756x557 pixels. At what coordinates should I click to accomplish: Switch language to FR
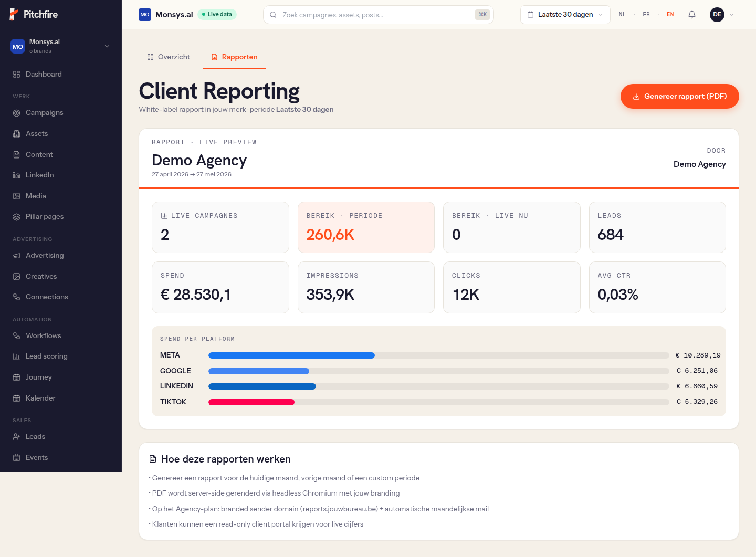click(646, 15)
